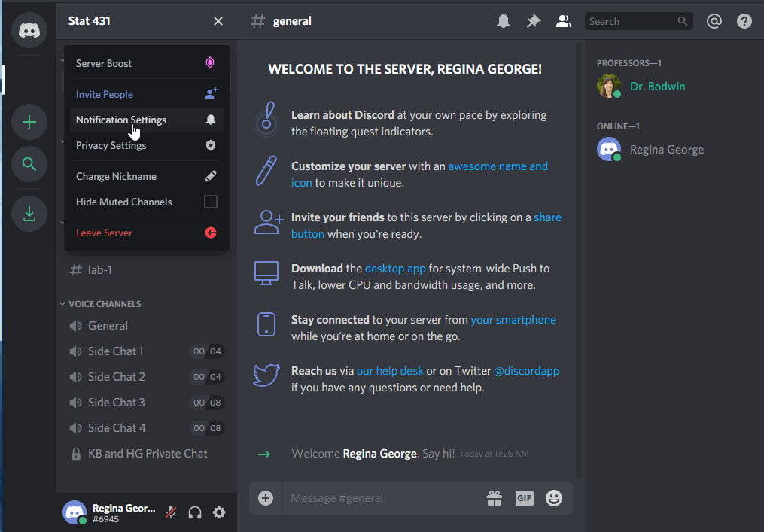
Task: Click the desktop app link
Action: (395, 268)
